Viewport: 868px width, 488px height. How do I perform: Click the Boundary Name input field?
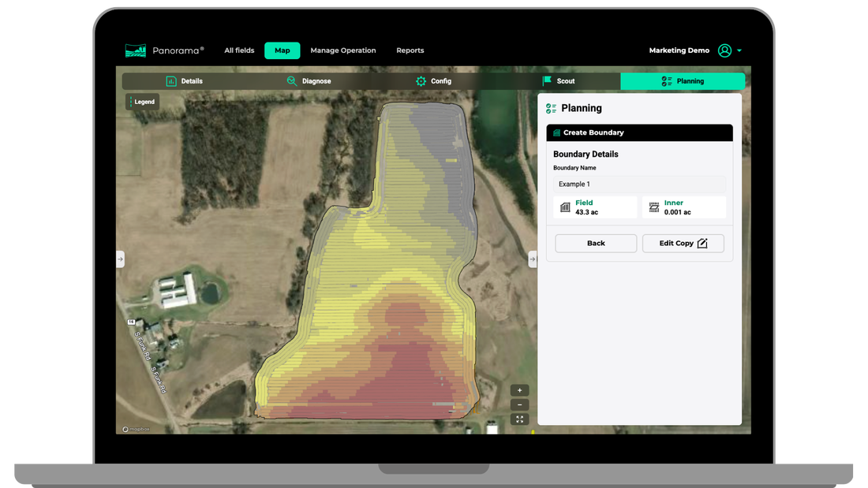click(639, 184)
